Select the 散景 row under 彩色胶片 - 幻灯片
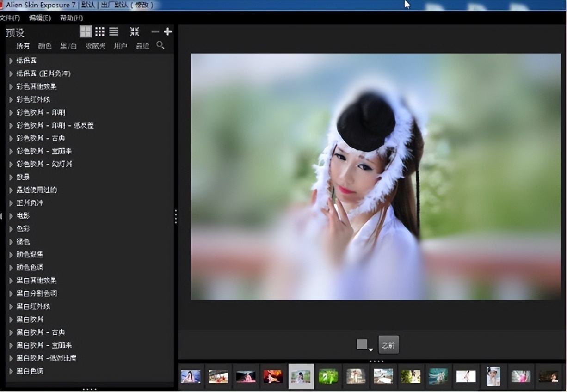 point(90,177)
